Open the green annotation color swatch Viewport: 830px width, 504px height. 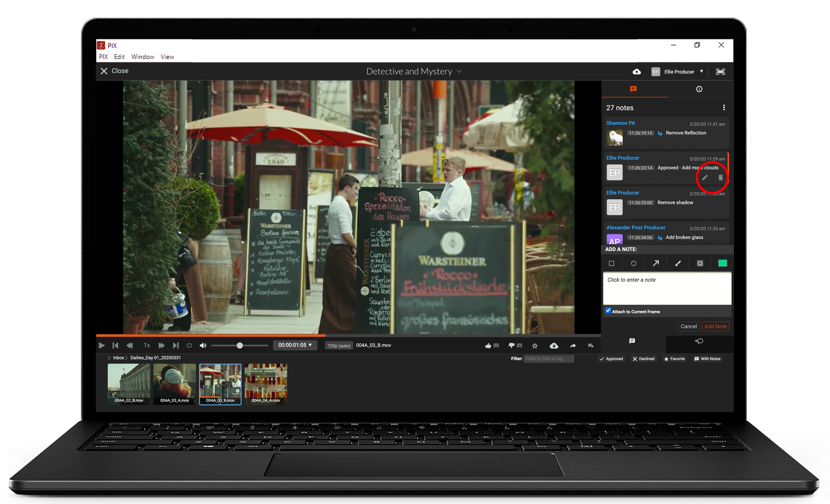[723, 264]
